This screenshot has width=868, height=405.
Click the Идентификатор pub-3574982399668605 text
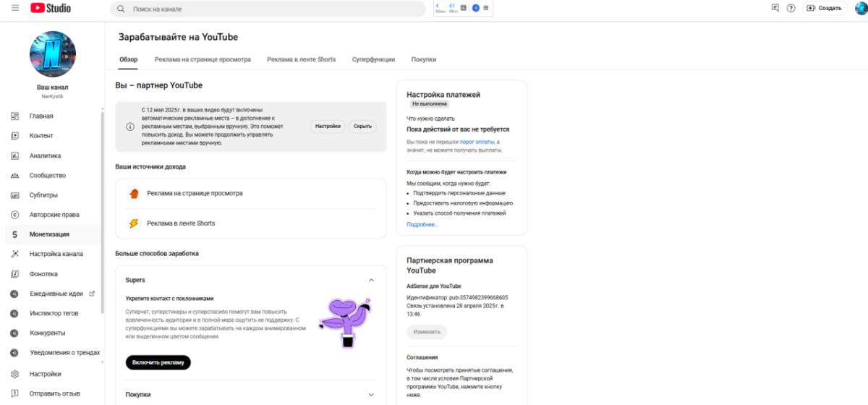[x=457, y=297]
